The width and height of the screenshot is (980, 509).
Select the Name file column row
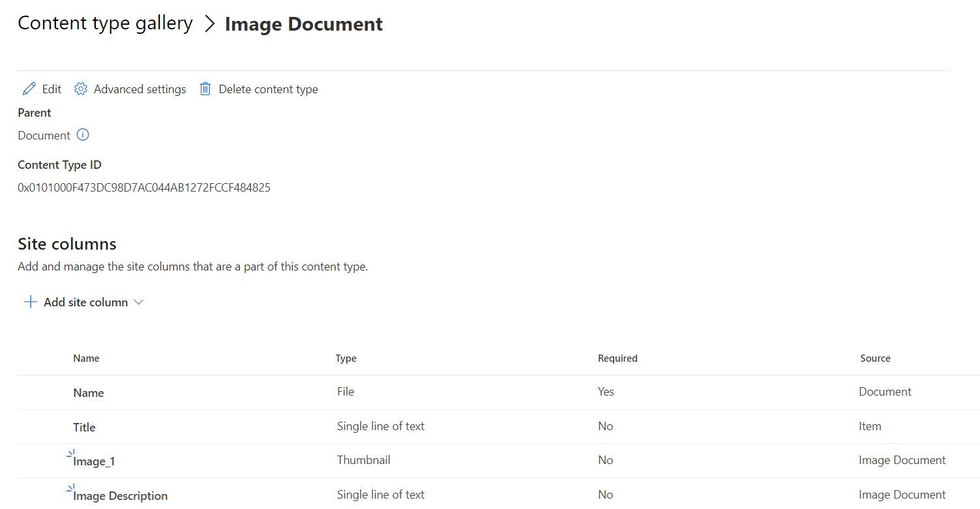pyautogui.click(x=89, y=392)
